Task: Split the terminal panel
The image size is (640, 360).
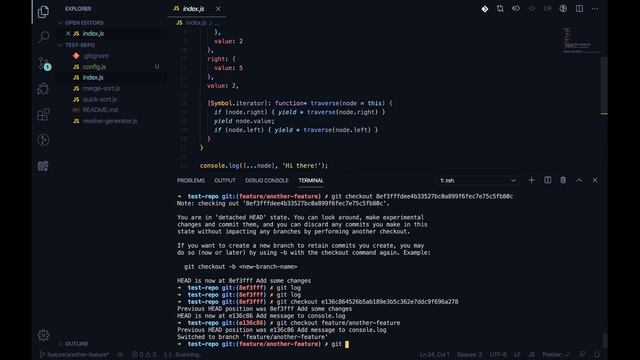Action: (x=547, y=180)
